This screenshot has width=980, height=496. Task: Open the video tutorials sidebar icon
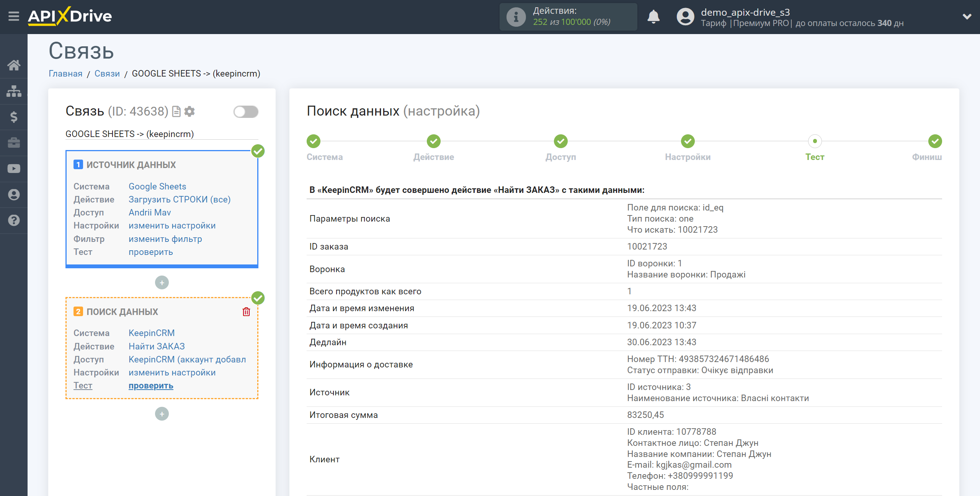(x=14, y=169)
